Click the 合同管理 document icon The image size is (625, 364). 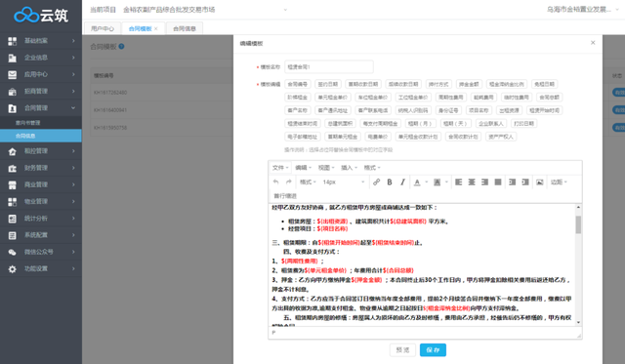point(13,108)
